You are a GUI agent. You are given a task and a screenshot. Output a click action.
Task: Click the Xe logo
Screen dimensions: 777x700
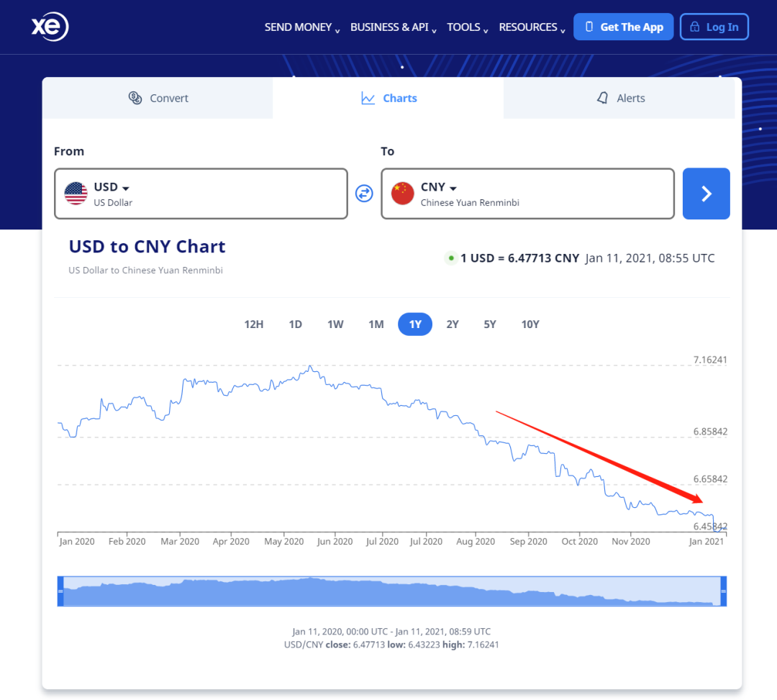point(50,27)
